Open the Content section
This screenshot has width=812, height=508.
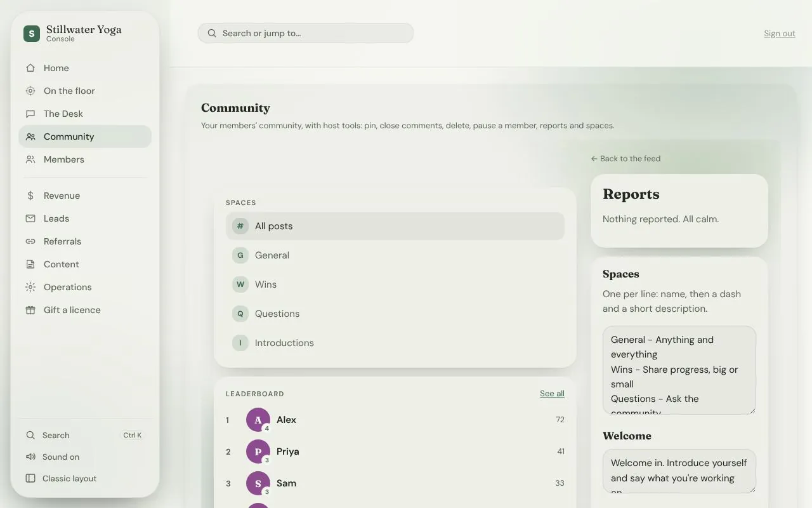[x=85, y=264]
